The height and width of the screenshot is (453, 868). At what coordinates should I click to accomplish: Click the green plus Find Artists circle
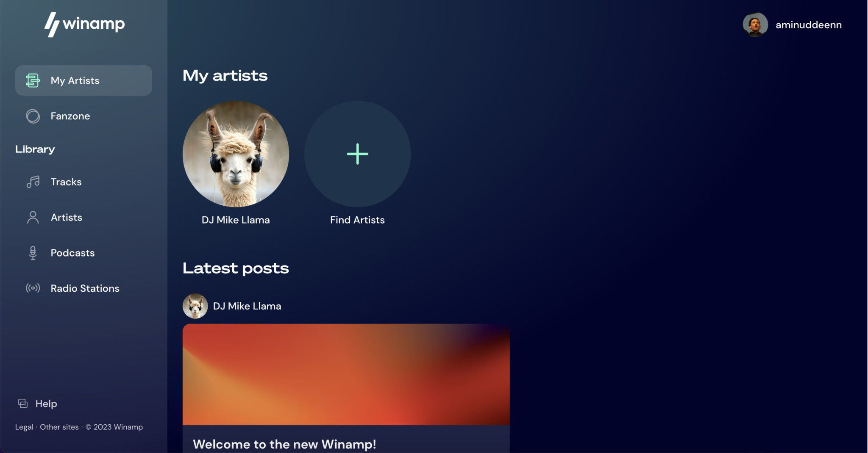click(357, 154)
